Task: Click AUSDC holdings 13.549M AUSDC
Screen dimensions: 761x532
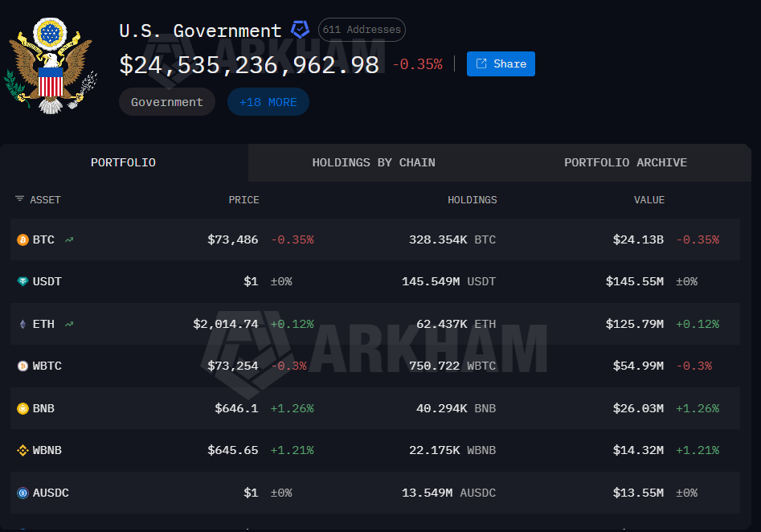Action: click(449, 493)
